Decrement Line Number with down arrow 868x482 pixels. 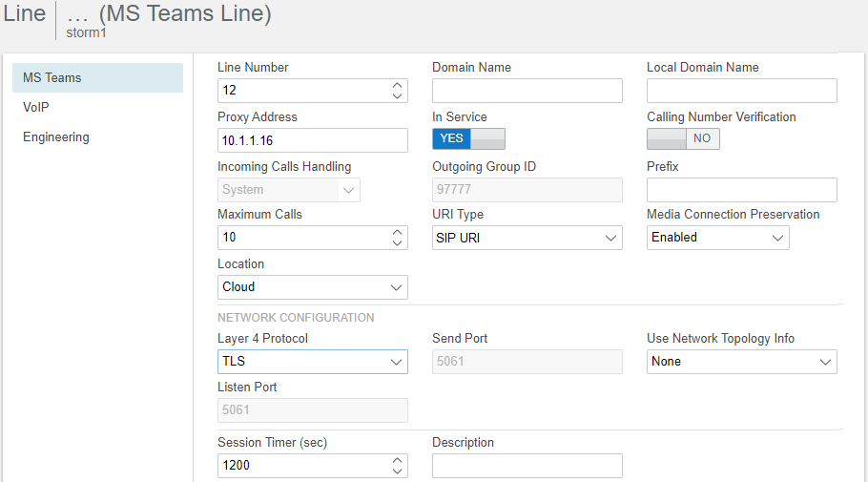pyautogui.click(x=397, y=95)
